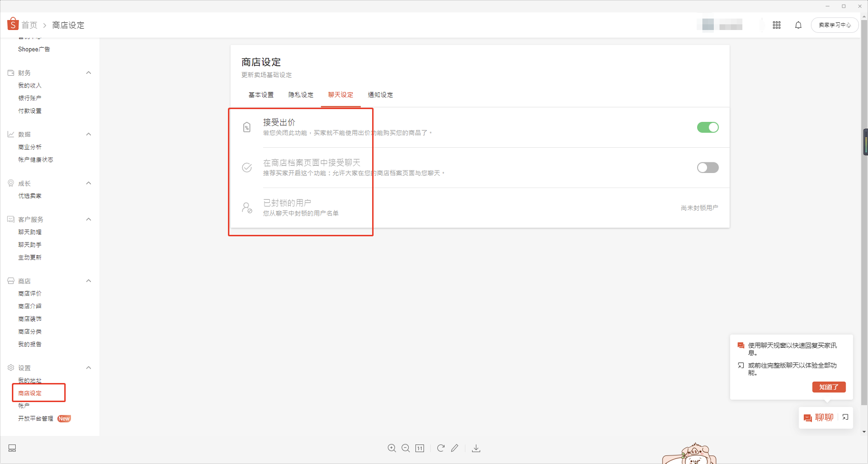Click the Shopee logo icon

click(x=13, y=24)
